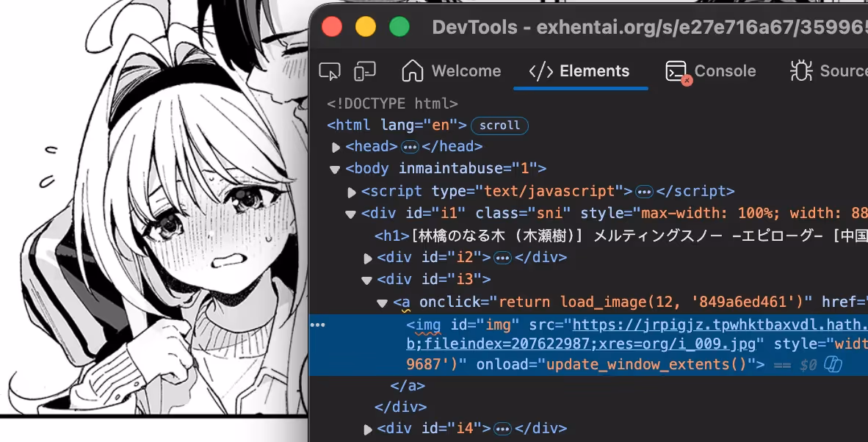Image resolution: width=868 pixels, height=442 pixels.
Task: Toggle device emulation icon
Action: pos(365,71)
